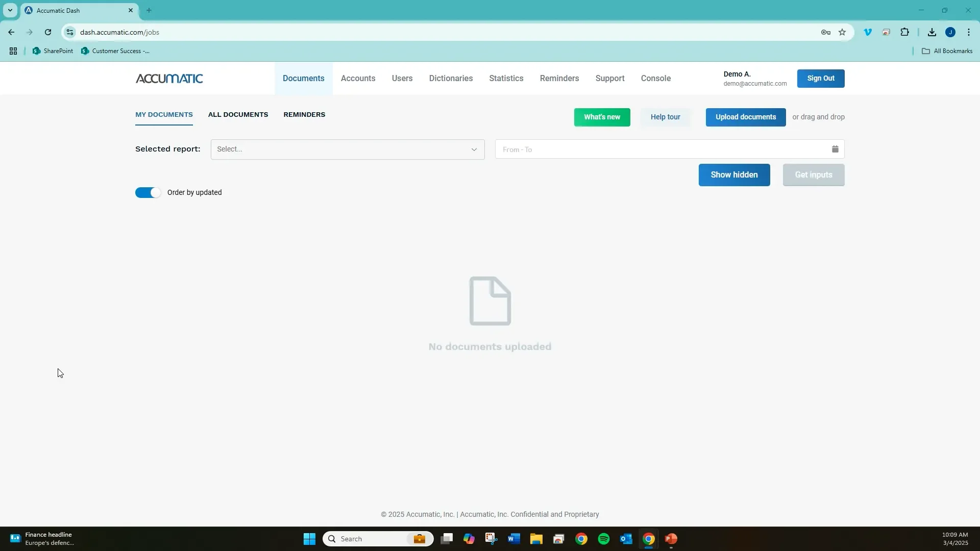Toggle the Accumatic Dash tab list chevron

pos(10,10)
